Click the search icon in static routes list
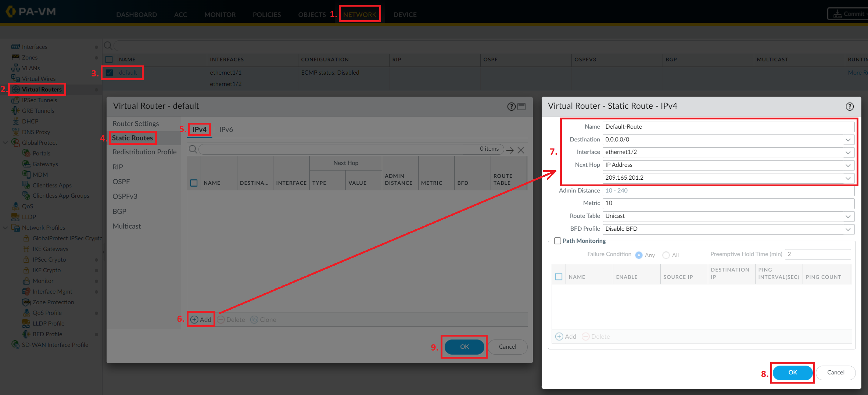This screenshot has width=868, height=395. click(193, 149)
